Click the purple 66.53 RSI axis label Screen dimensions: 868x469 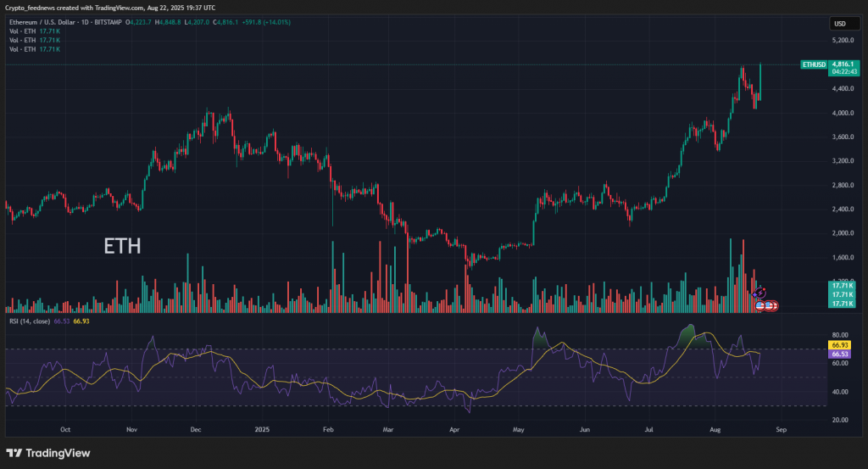coord(839,353)
